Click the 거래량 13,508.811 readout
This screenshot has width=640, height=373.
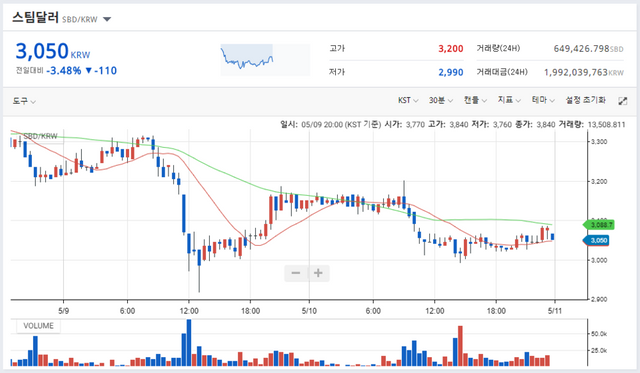coord(592,124)
